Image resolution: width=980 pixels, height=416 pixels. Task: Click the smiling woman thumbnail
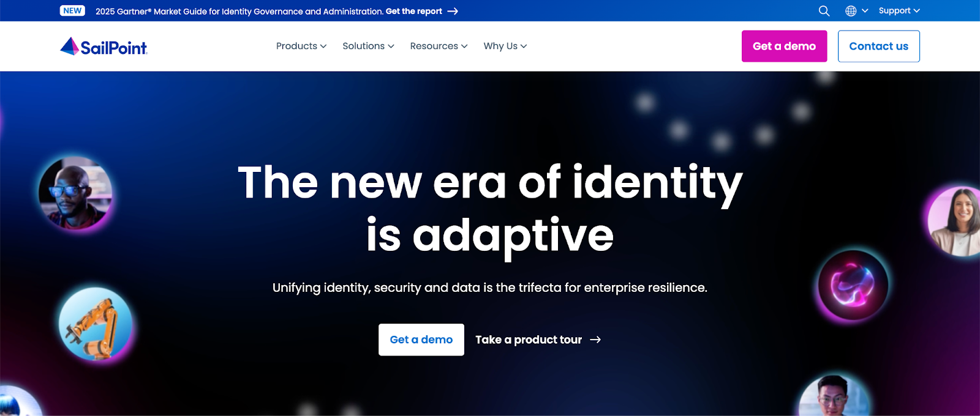tap(956, 221)
